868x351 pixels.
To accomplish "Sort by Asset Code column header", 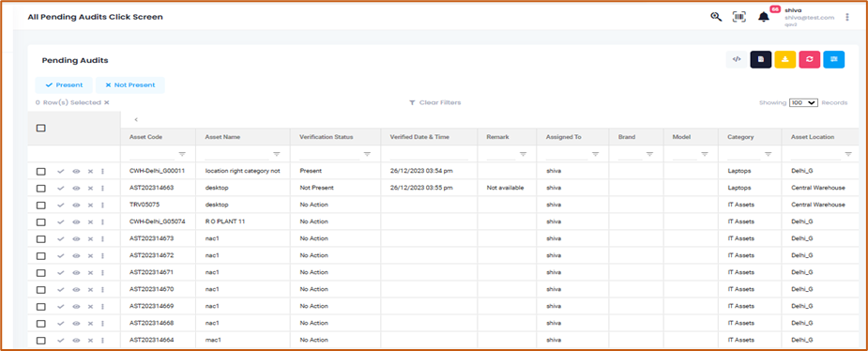I will click(145, 137).
